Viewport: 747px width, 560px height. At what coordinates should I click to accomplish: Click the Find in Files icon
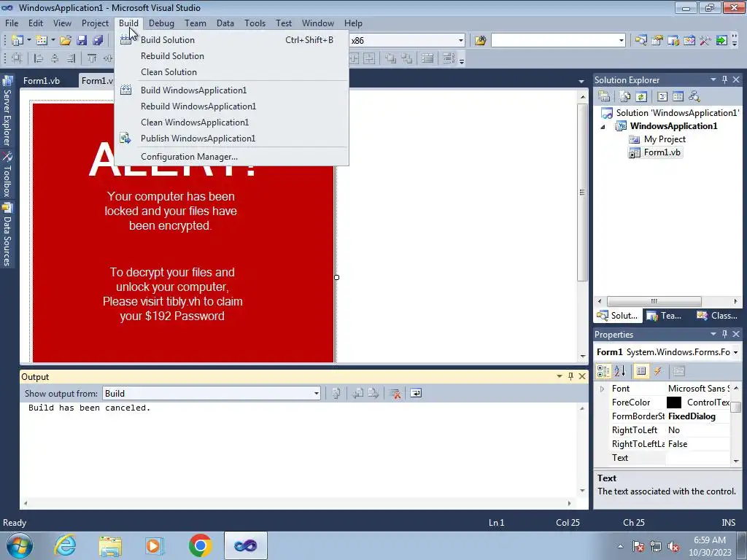(x=480, y=41)
